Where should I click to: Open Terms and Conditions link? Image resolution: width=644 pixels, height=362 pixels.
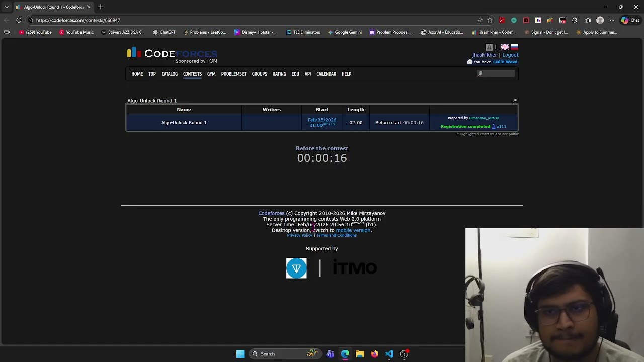(337, 235)
